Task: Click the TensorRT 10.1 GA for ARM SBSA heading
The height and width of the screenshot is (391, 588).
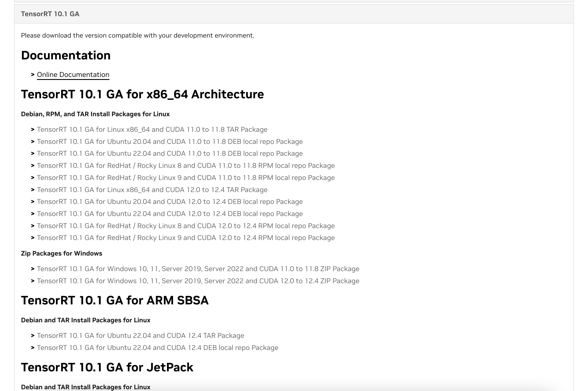Action: (115, 300)
